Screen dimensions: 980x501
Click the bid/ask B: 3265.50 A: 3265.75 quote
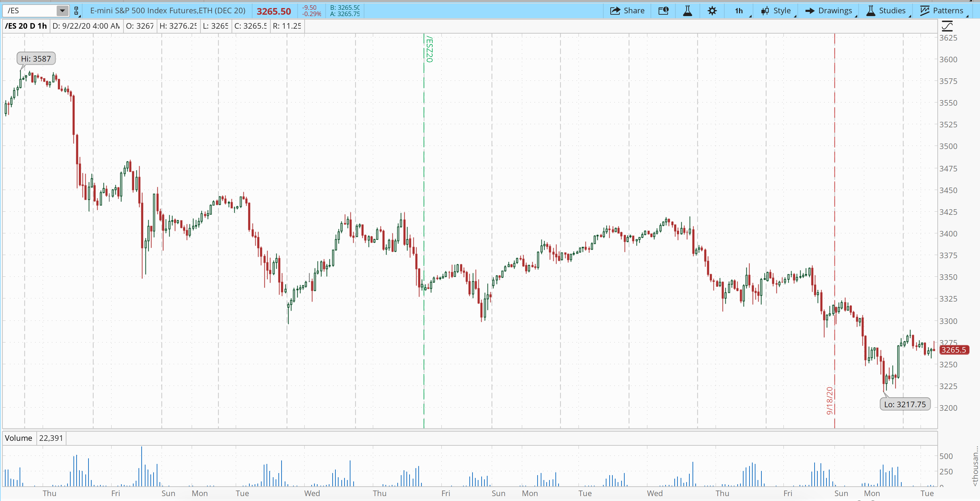pyautogui.click(x=345, y=10)
